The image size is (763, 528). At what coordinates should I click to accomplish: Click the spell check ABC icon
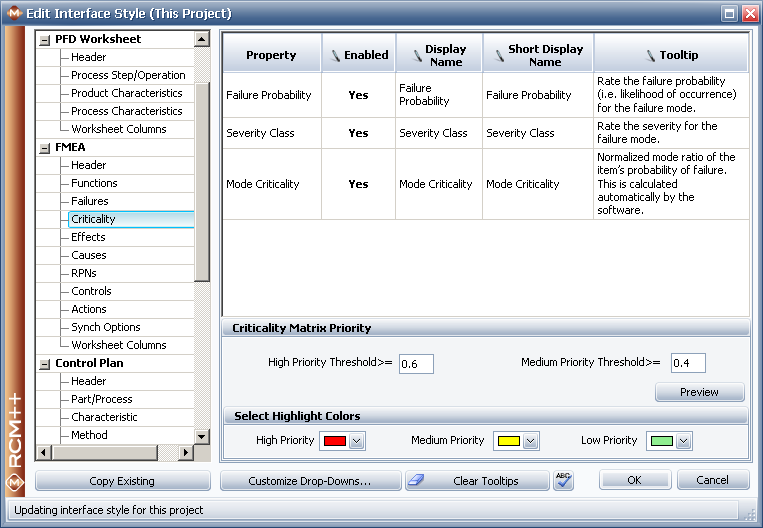click(563, 481)
